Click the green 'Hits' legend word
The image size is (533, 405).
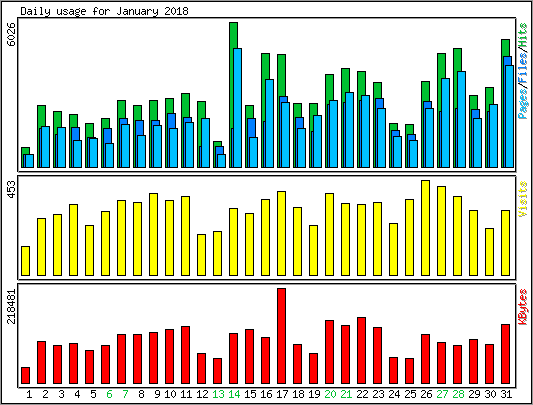522,36
